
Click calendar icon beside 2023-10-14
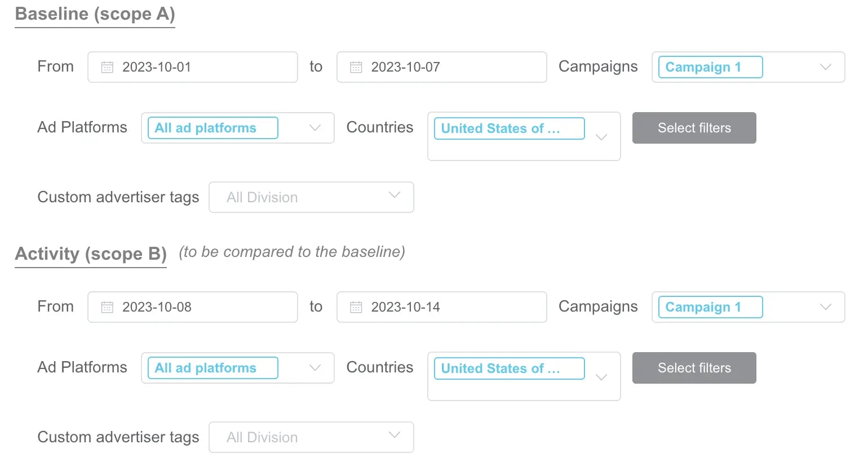356,307
